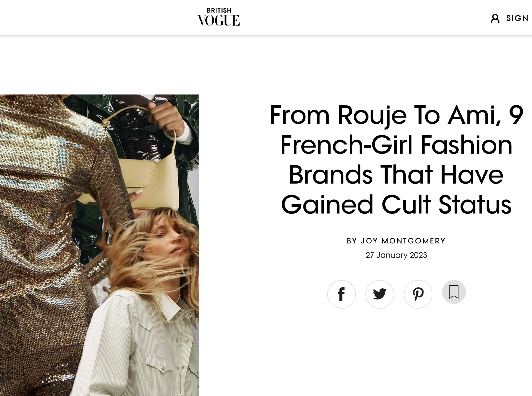
Task: Save article with the bookmark icon
Action: 454,292
